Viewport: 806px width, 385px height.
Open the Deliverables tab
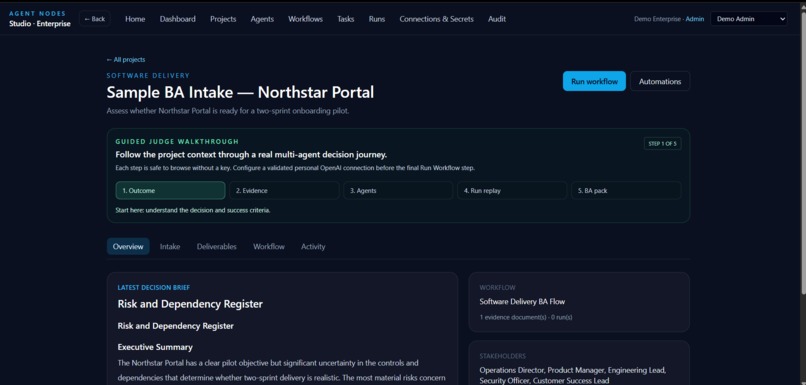(x=216, y=246)
